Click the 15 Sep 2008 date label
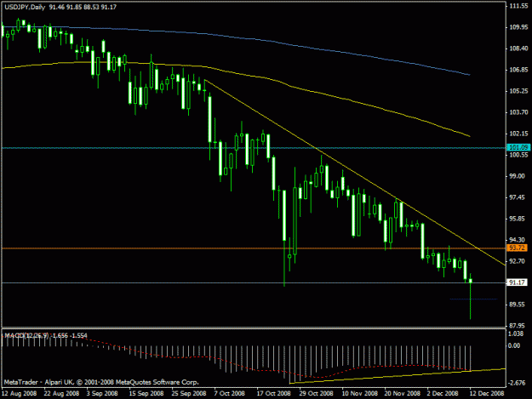The height and width of the screenshot is (399, 532). click(x=146, y=394)
